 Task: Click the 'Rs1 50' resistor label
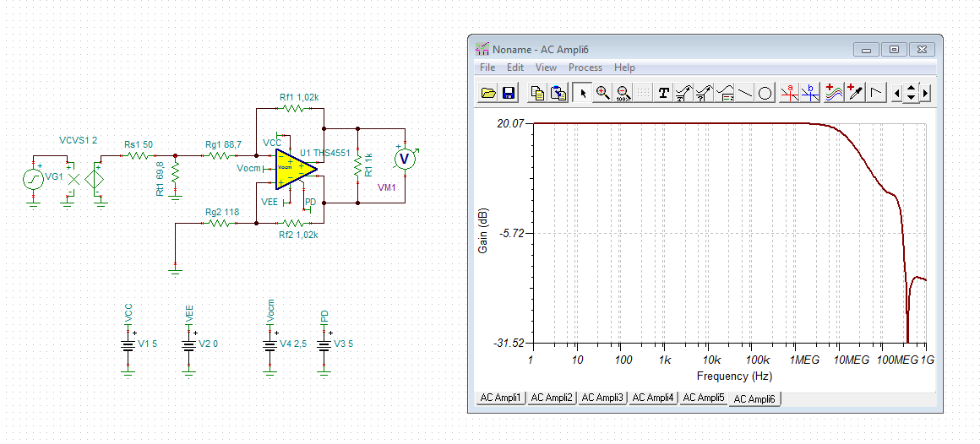[x=139, y=144]
